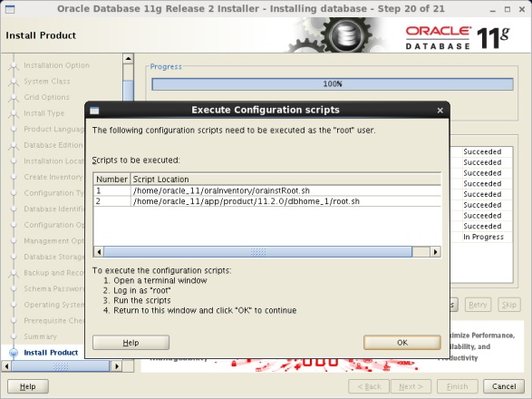Close the Execute Configuration scripts dialog
The image size is (532, 399).
pyautogui.click(x=440, y=111)
